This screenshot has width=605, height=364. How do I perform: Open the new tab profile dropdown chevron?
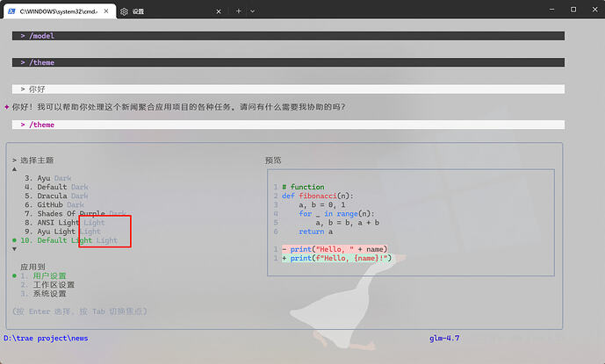pyautogui.click(x=253, y=11)
